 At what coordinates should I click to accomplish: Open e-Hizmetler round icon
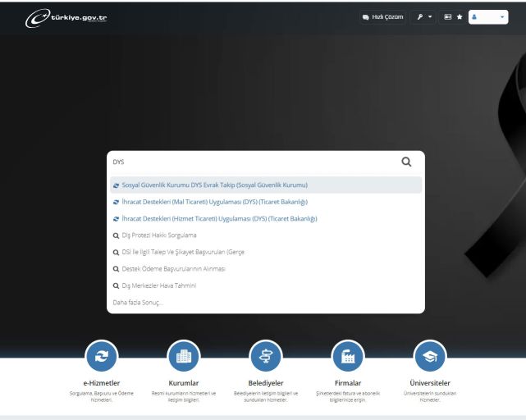101,356
